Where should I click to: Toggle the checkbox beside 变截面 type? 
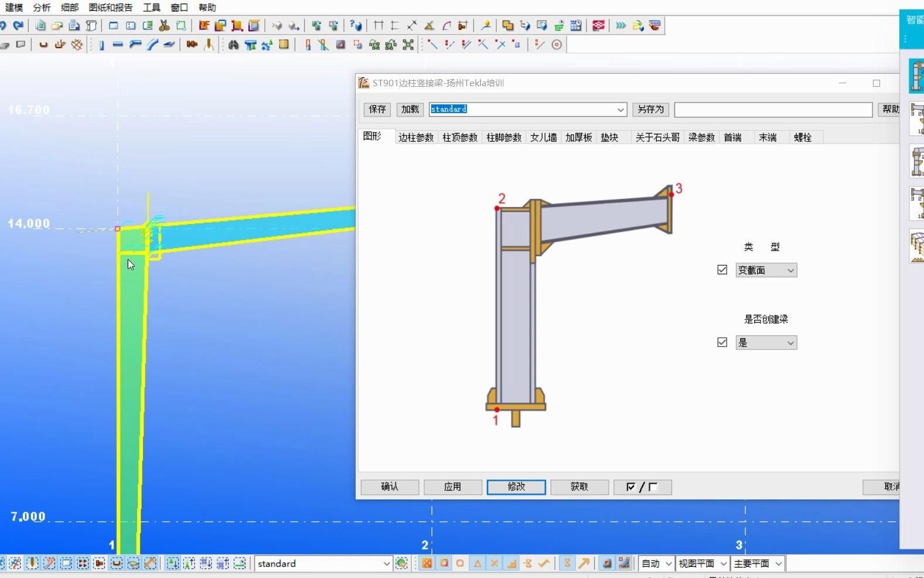pos(722,270)
